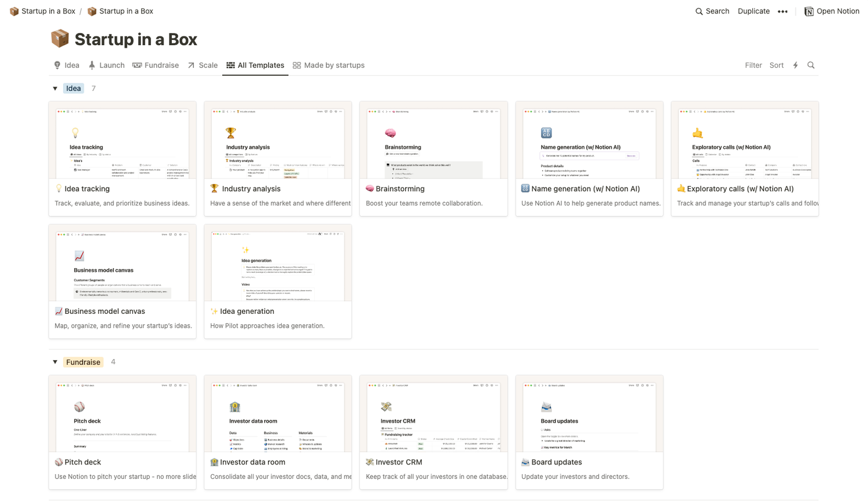
Task: Click 'Use Notion AI to help generate product names.'
Action: 591,203
